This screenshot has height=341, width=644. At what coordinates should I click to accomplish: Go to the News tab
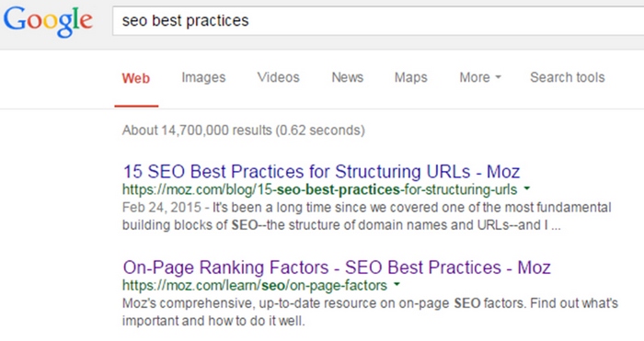[348, 77]
